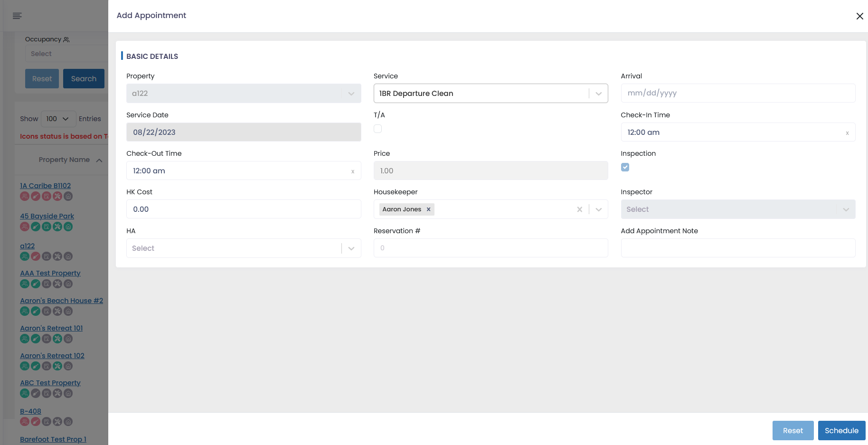The width and height of the screenshot is (868, 445).
Task: Click red cleaning broom icon under a122
Action: [36, 256]
